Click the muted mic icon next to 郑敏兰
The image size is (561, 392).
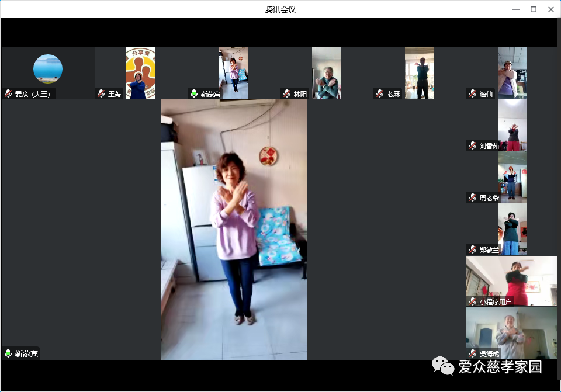pyautogui.click(x=473, y=249)
